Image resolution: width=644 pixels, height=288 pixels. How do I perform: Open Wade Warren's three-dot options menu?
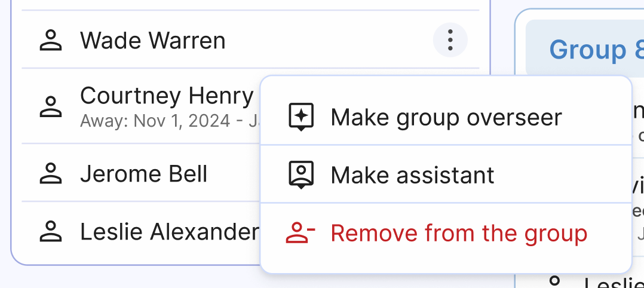pos(450,41)
